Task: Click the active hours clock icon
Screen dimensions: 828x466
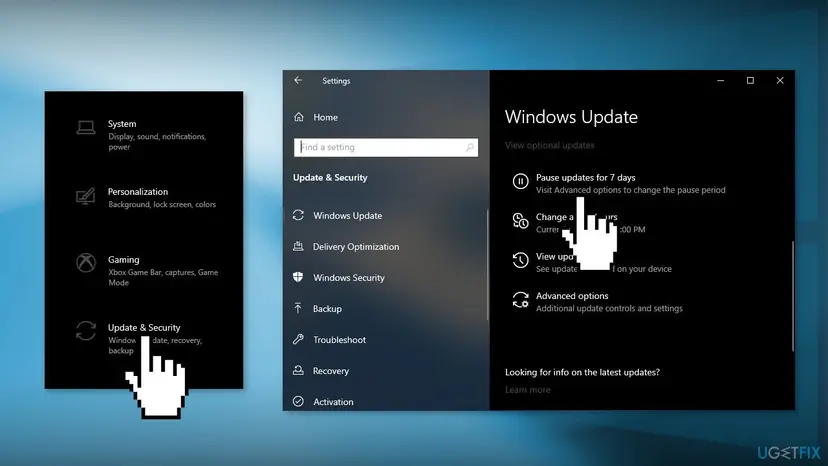Action: 520,221
